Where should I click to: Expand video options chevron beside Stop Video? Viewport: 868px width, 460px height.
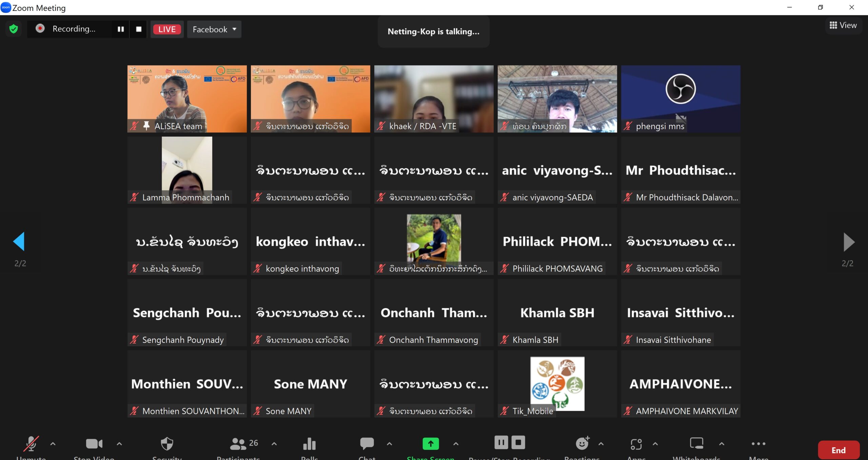pyautogui.click(x=119, y=444)
